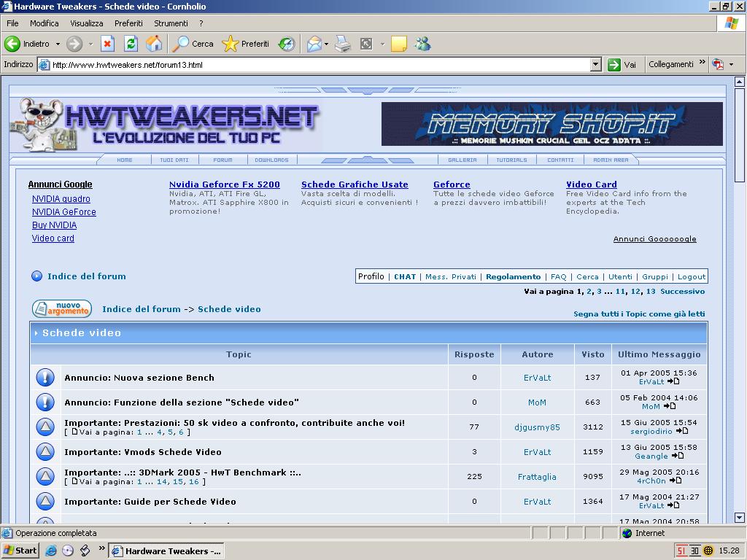
Task: Open last-post arrow icon for Geangle
Action: click(678, 456)
